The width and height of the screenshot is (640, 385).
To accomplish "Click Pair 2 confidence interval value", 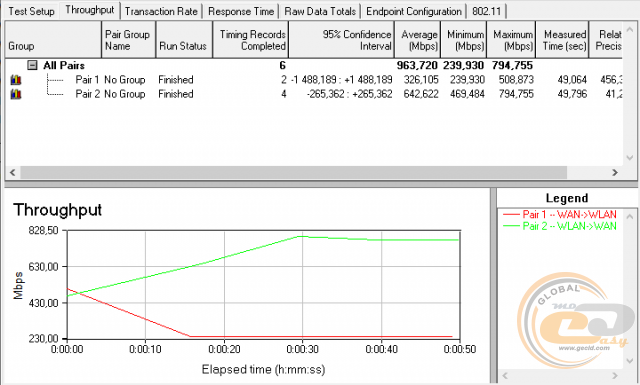I will coord(349,94).
